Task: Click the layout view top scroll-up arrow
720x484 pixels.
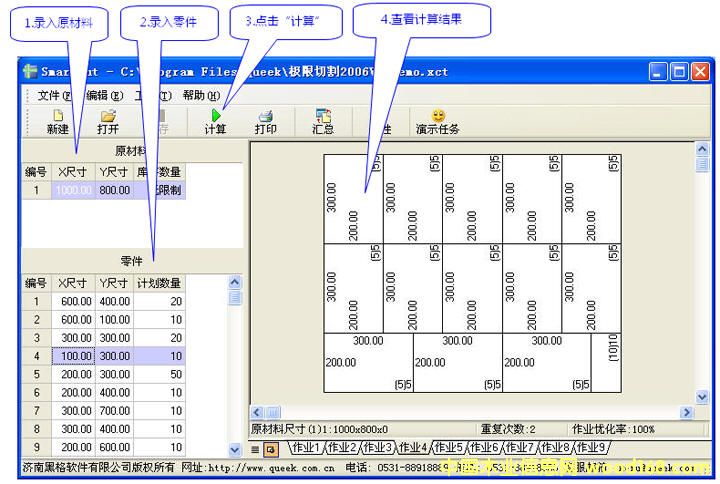Action: tap(702, 149)
